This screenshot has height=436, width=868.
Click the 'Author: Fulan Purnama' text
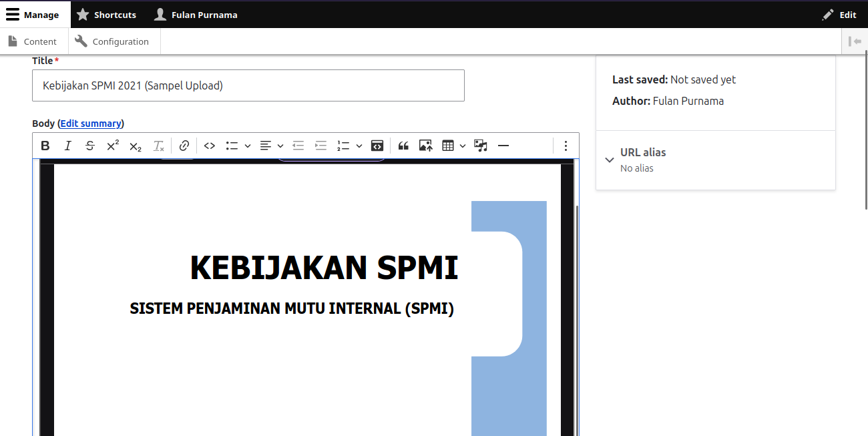[668, 101]
